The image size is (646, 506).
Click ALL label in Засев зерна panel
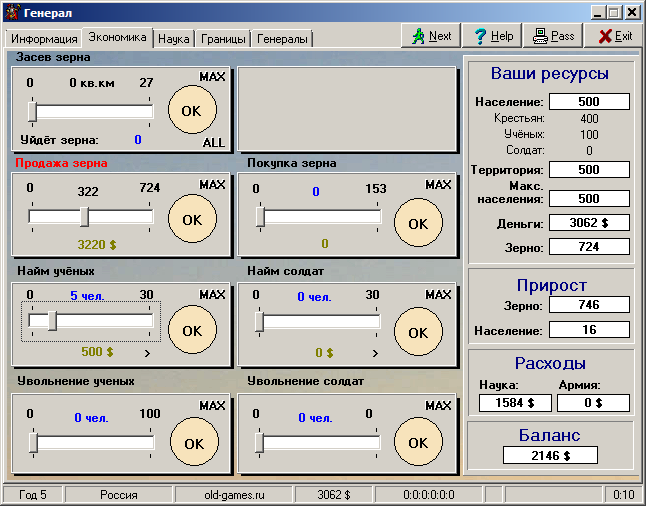(x=214, y=142)
